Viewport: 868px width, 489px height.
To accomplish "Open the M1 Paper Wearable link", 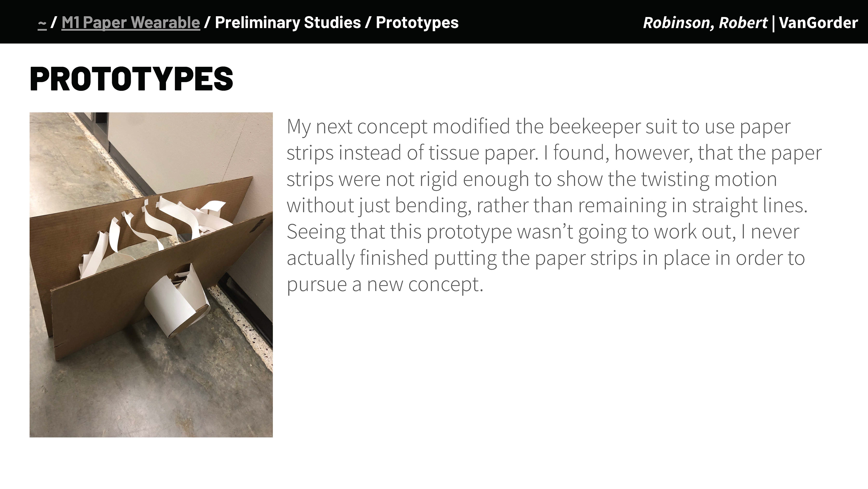I will coord(131,23).
